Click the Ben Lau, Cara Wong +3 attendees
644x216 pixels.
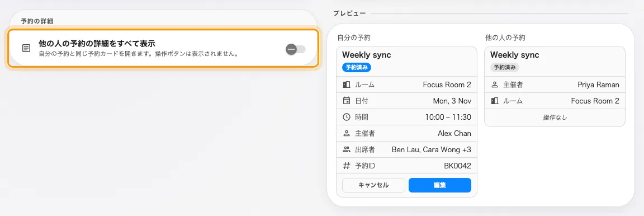click(431, 150)
